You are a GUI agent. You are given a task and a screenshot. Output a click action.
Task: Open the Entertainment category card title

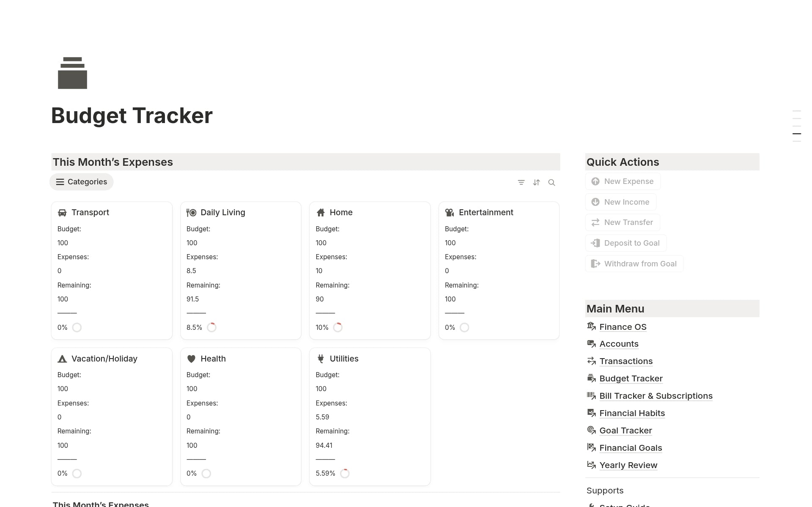pyautogui.click(x=486, y=213)
